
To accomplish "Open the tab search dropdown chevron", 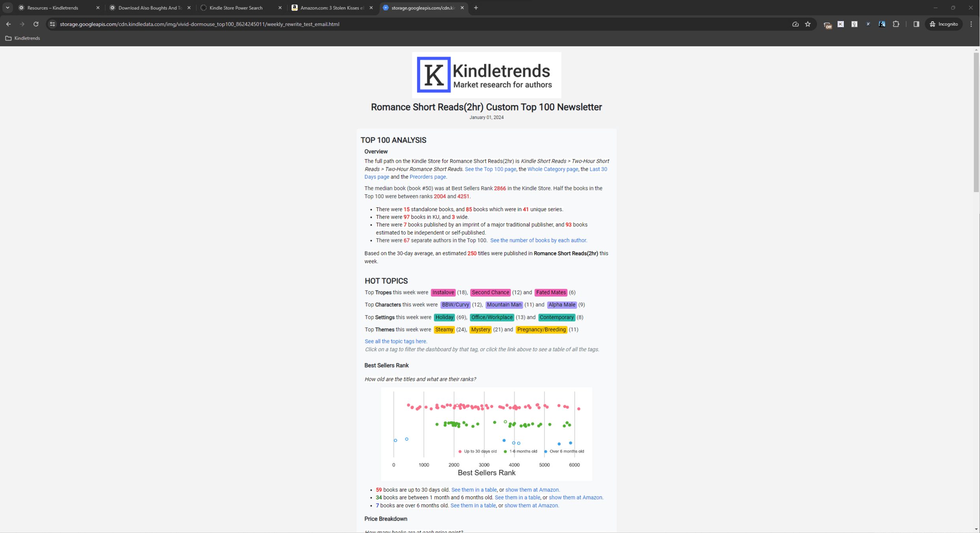I will (8, 8).
